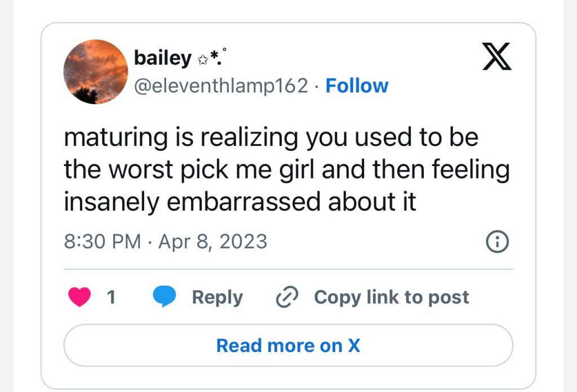Follow the eleventhlamp162 account
Screen dimensions: 577x392
point(357,86)
